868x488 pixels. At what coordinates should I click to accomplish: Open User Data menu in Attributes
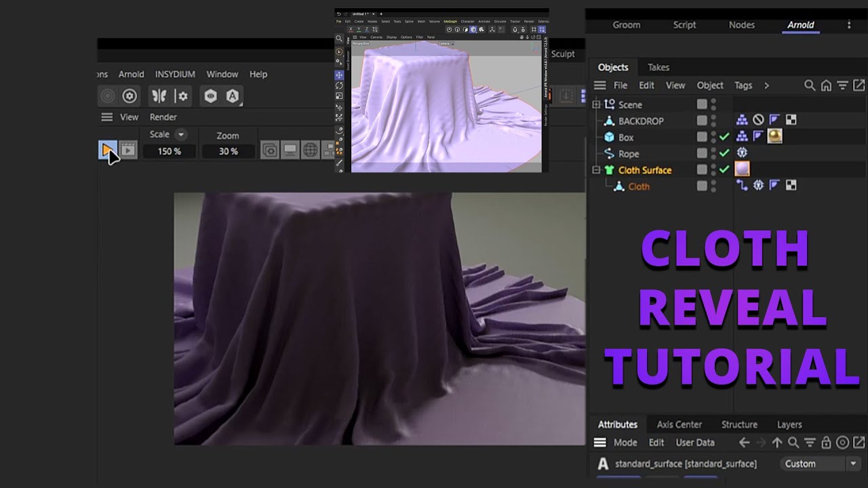pos(695,443)
